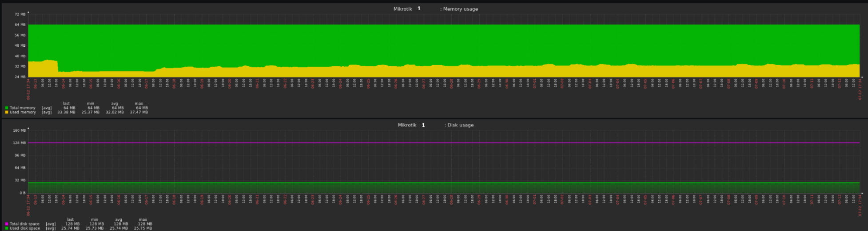Viewport: 868px width, 231px height.
Task: Click the green Total memory legend swatch
Action: point(7,108)
